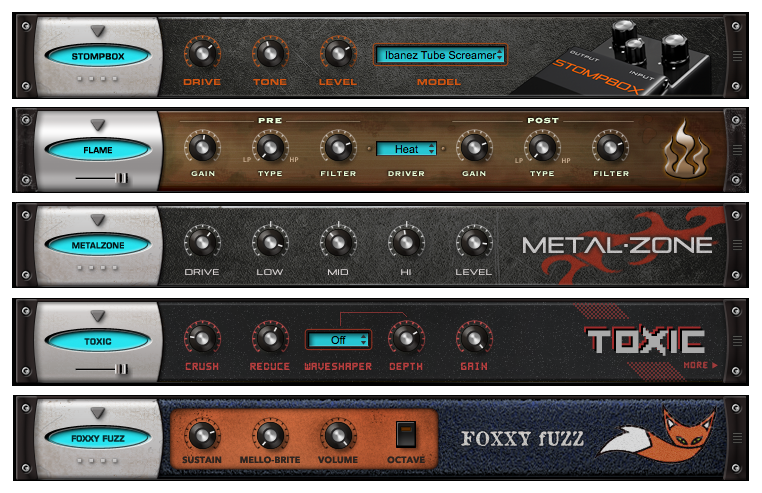Click the MORE link on Toxic panel
Viewport: 762px width, 493px height.
coord(700,365)
